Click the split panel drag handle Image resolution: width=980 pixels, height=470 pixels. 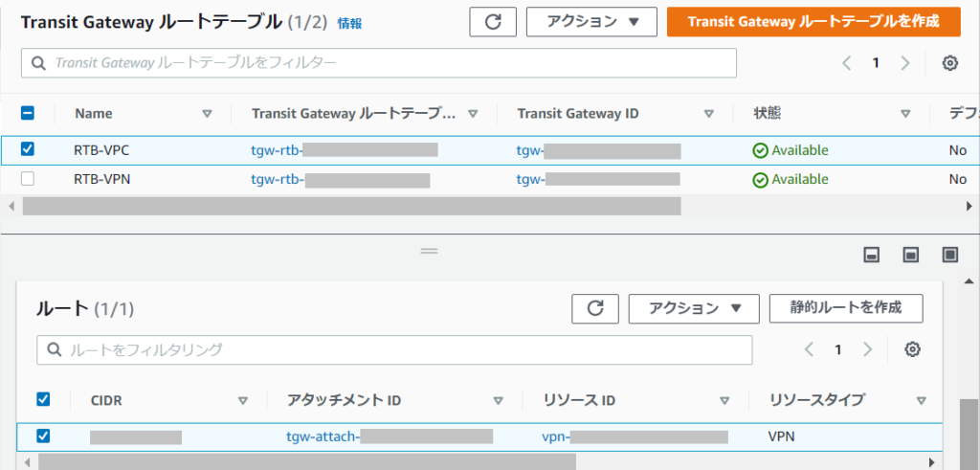(x=430, y=251)
